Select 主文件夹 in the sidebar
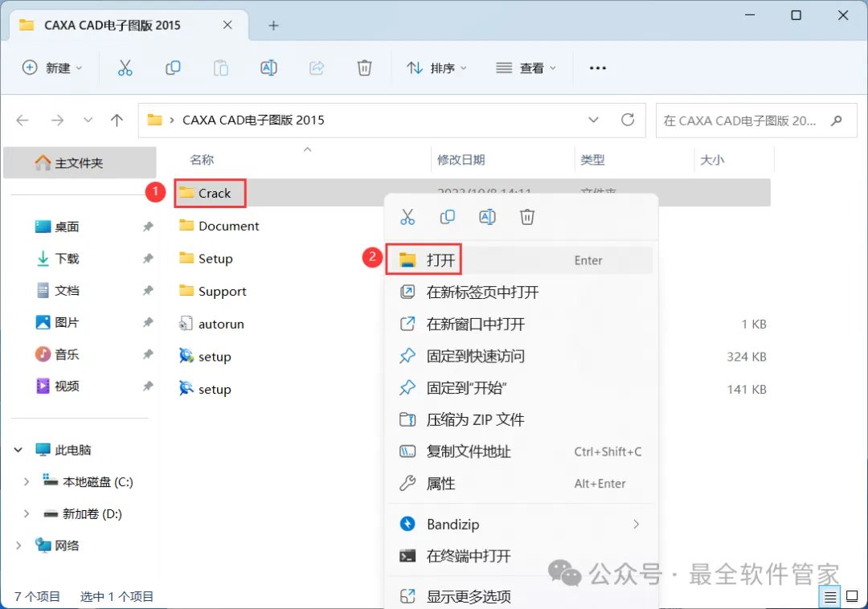 point(80,162)
